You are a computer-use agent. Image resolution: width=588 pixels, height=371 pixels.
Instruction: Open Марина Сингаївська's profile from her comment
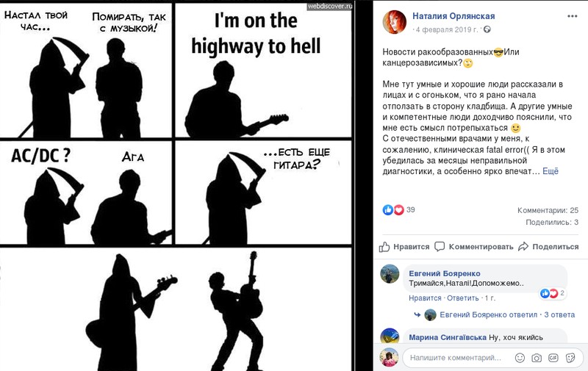446,337
